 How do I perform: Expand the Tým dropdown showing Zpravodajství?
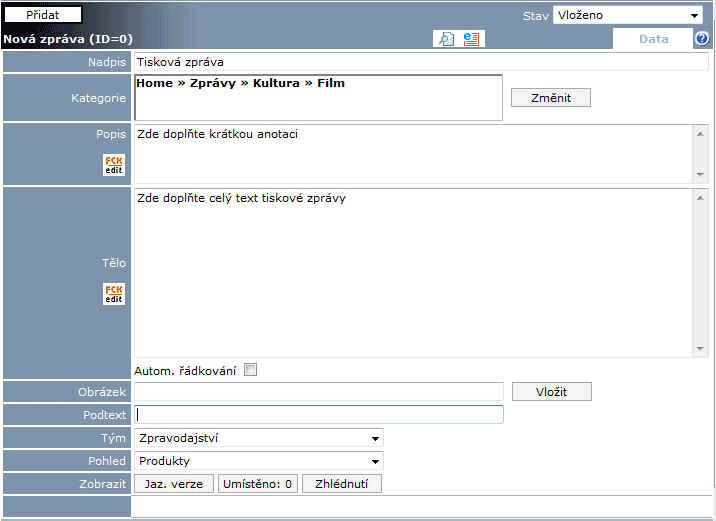259,438
